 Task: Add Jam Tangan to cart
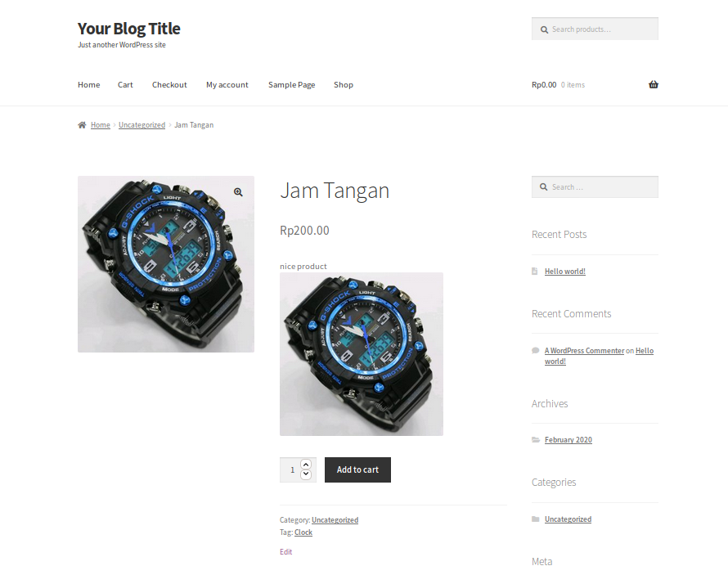click(x=357, y=469)
